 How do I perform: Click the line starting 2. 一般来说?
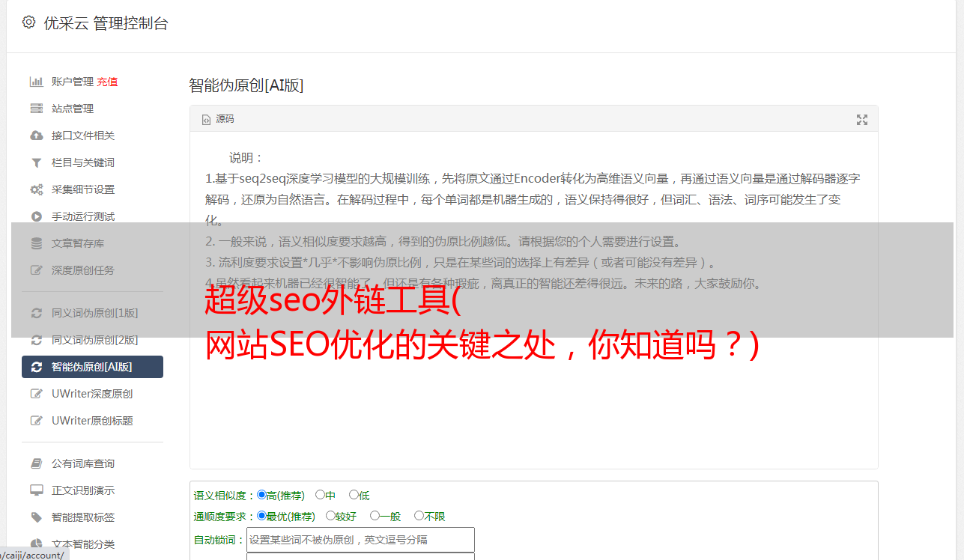pos(443,242)
